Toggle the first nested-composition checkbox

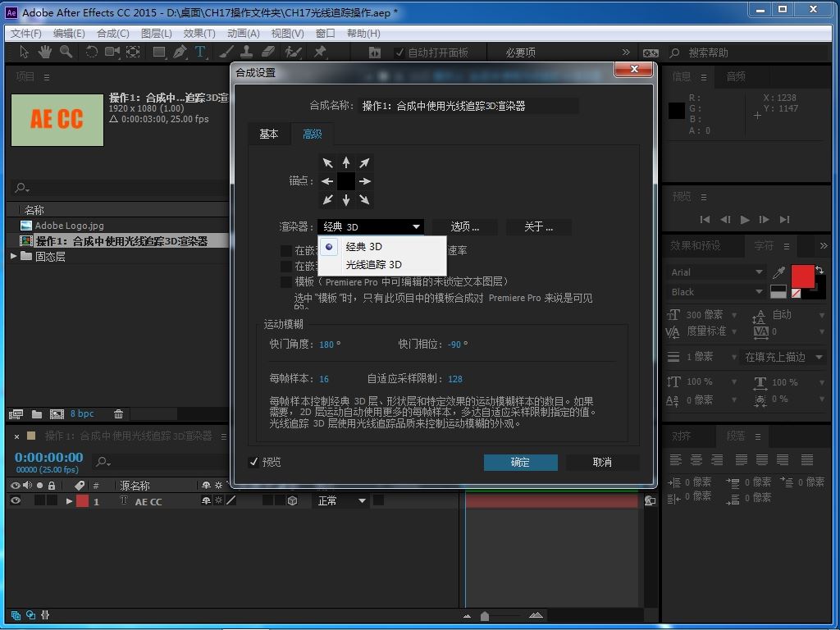[x=286, y=251]
